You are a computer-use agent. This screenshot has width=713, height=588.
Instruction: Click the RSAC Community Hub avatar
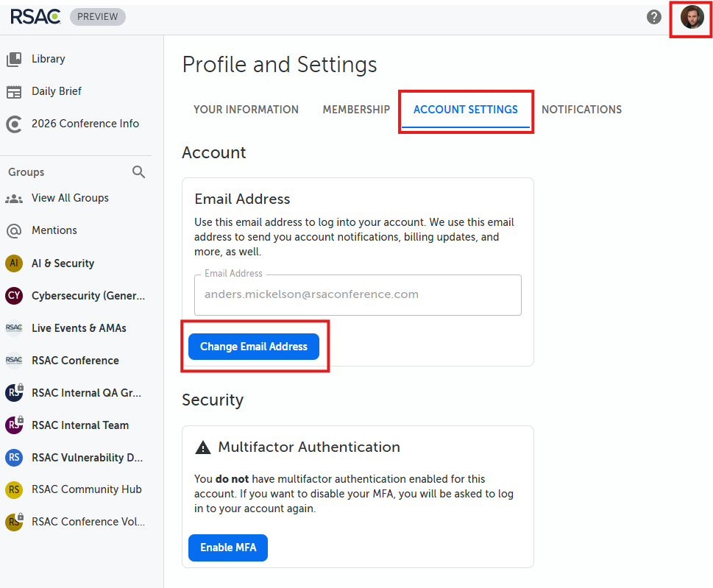(14, 489)
